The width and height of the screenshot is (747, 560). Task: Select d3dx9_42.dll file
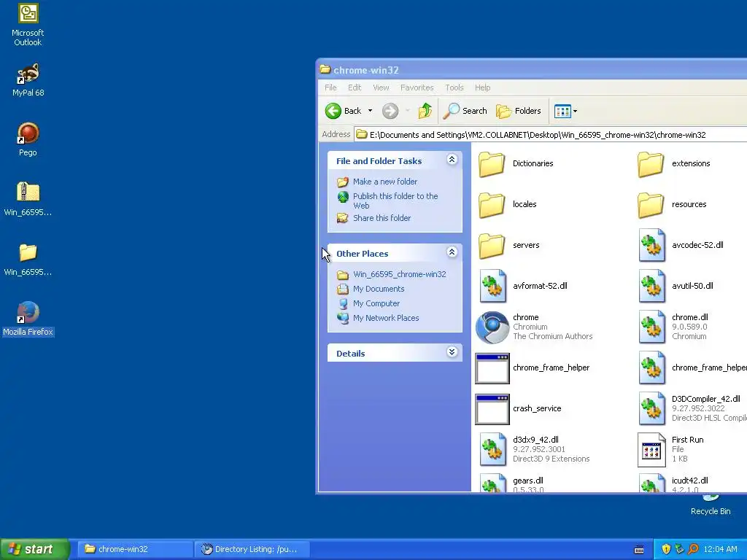[534, 449]
